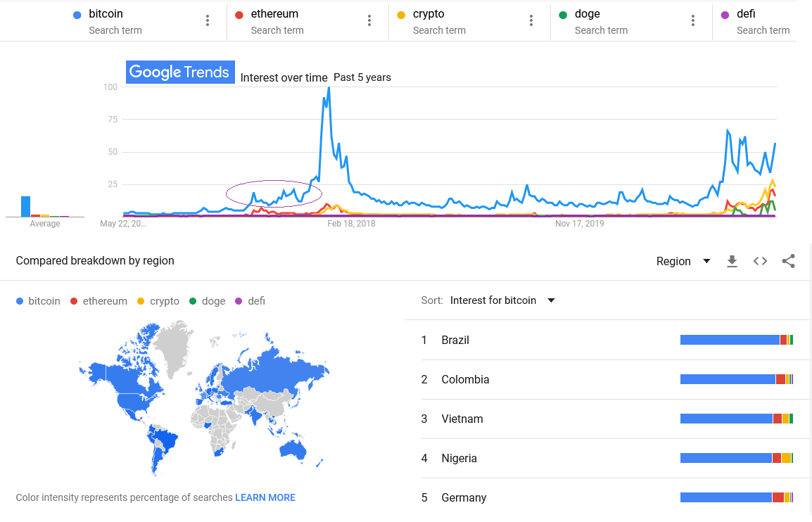812x522 pixels.
Task: Click Brazil's blue bitcoin interest bar
Action: (x=730, y=340)
